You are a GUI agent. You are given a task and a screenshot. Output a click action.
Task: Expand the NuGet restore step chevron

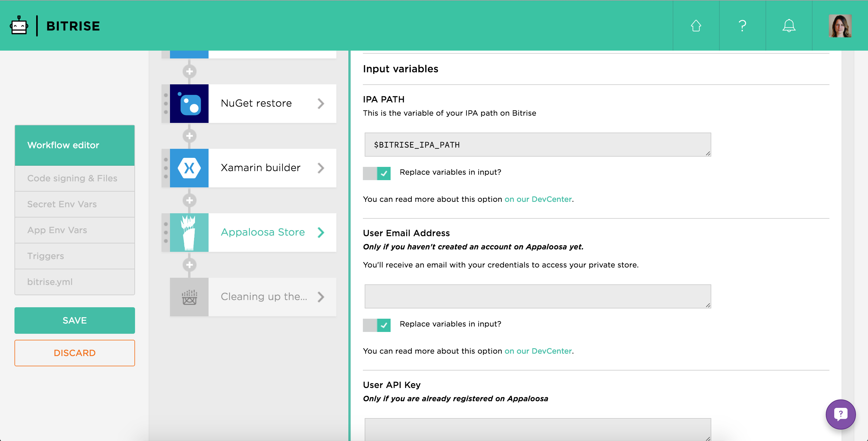click(x=321, y=103)
